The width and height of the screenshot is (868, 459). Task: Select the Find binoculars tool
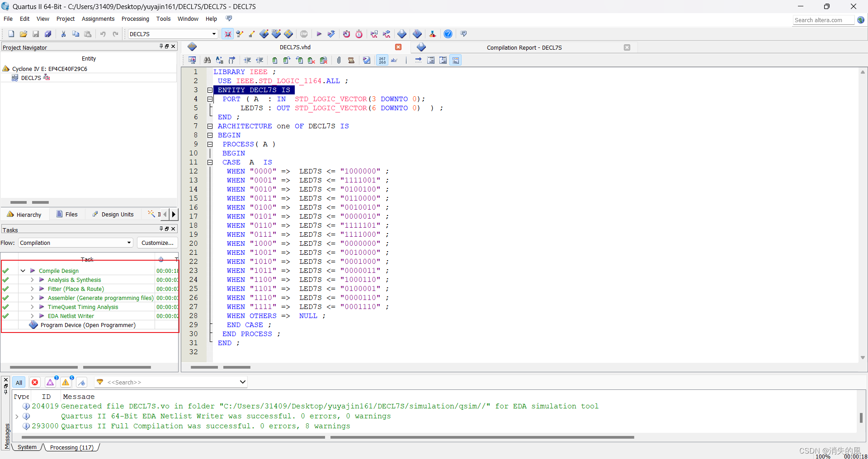[208, 60]
